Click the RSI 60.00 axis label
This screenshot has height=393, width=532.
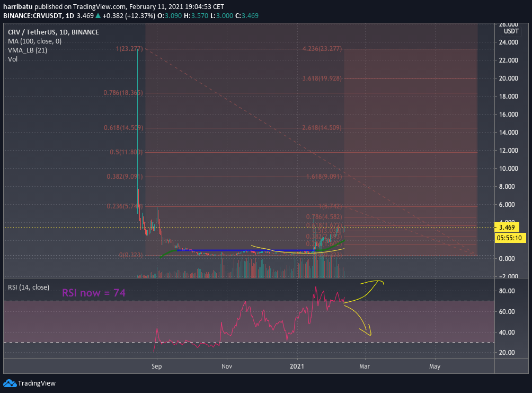pyautogui.click(x=507, y=311)
